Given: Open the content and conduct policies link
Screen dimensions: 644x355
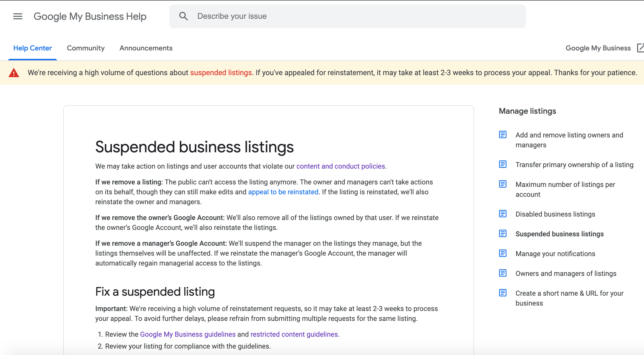Looking at the screenshot, I should [x=341, y=166].
